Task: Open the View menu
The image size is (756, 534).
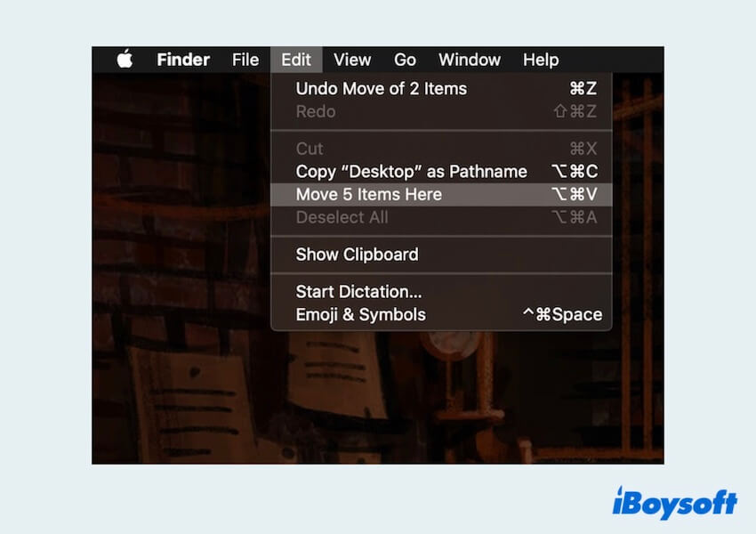Action: click(352, 60)
